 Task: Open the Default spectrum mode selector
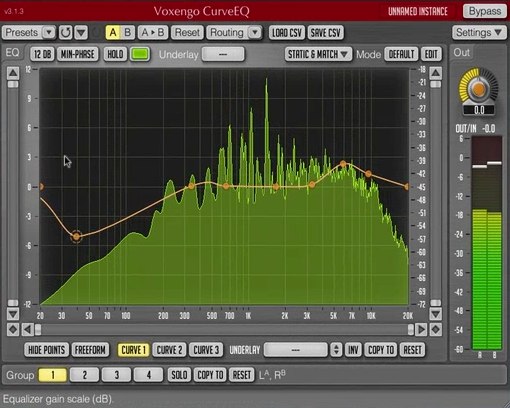coord(401,54)
